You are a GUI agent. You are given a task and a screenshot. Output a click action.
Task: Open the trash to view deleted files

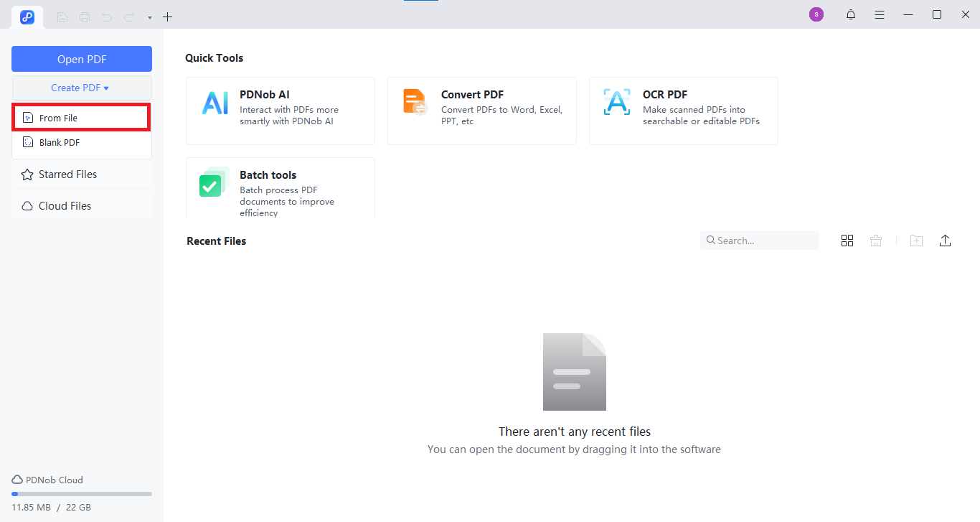pos(876,240)
